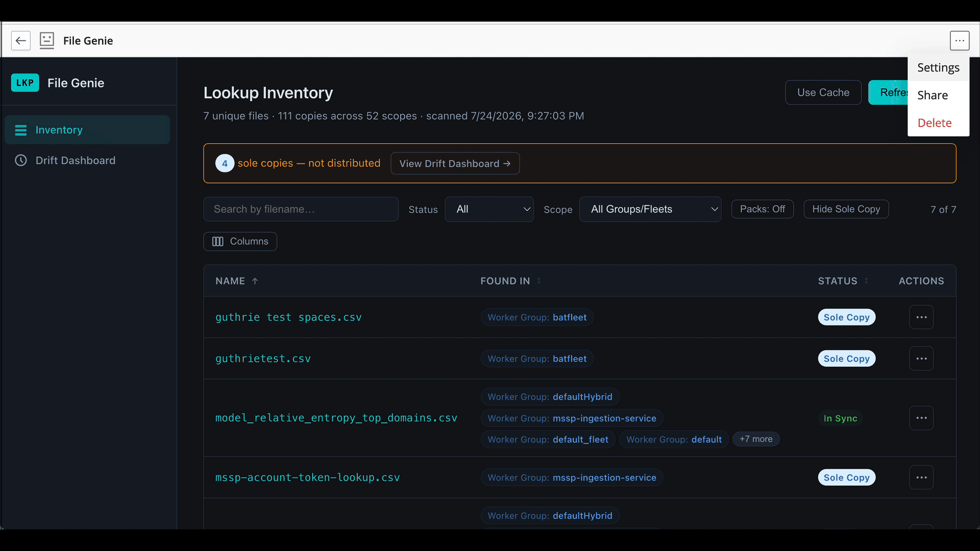
Task: Click the NAME column header
Action: 230,281
